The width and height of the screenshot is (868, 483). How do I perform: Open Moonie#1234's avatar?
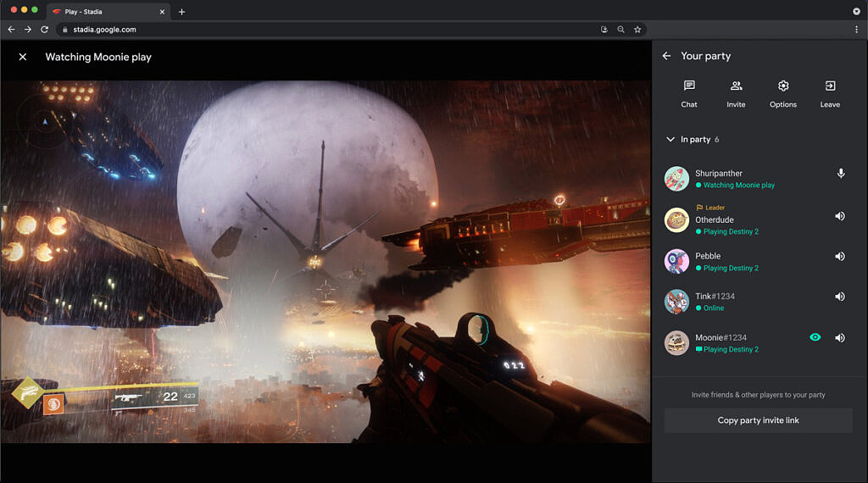tap(676, 342)
